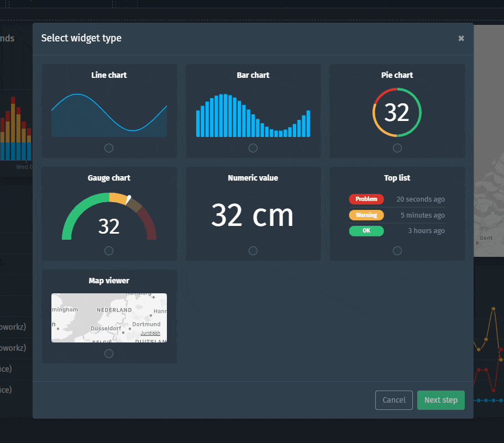
Task: Select the Map viewer radio button
Action: click(x=109, y=353)
